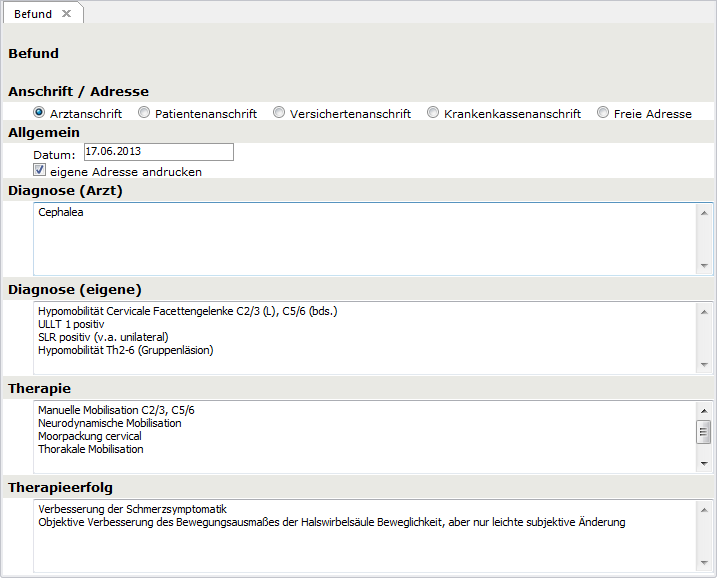Click down arrow in Diagnose (Arzt) scrollbar
The height and width of the screenshot is (578, 717).
704,266
